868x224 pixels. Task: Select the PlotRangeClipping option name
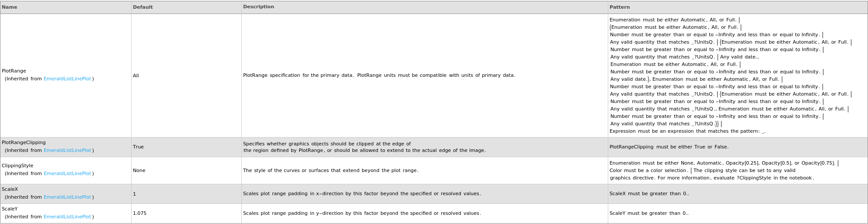coord(24,143)
